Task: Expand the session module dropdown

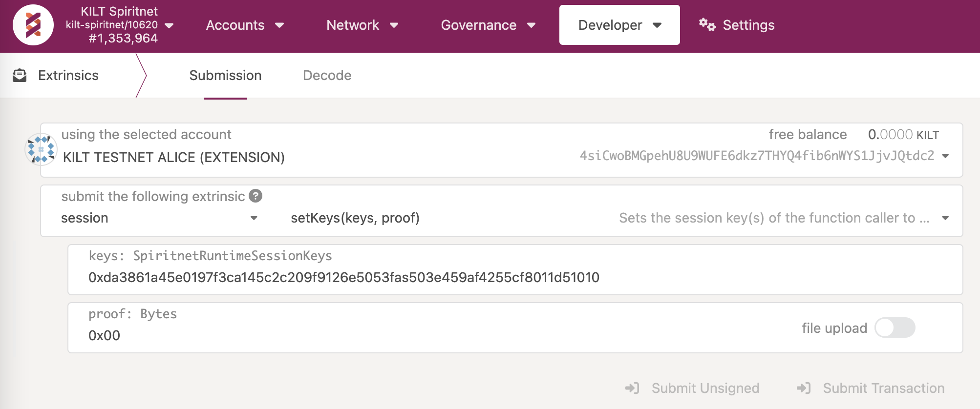Action: point(254,218)
